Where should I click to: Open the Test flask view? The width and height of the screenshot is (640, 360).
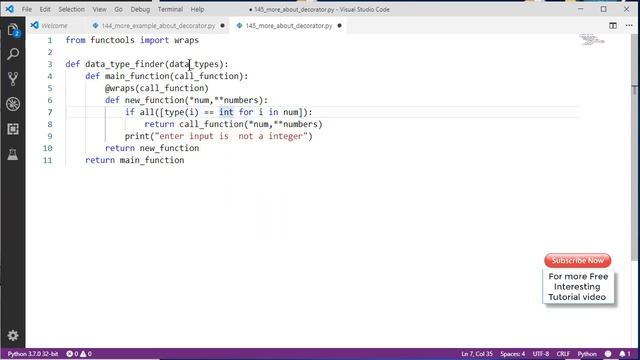(13, 154)
